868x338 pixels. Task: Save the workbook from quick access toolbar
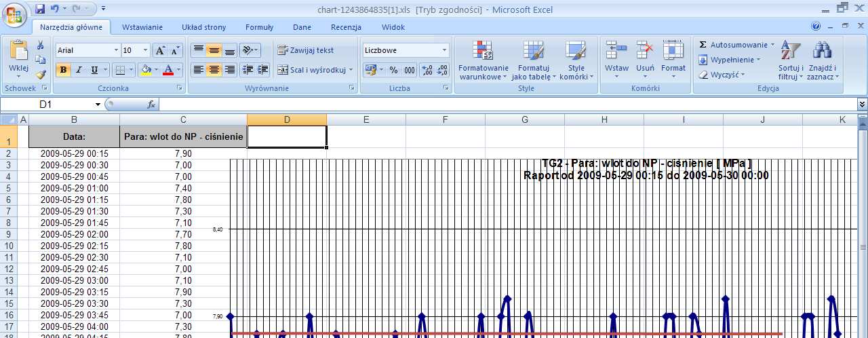(40, 10)
